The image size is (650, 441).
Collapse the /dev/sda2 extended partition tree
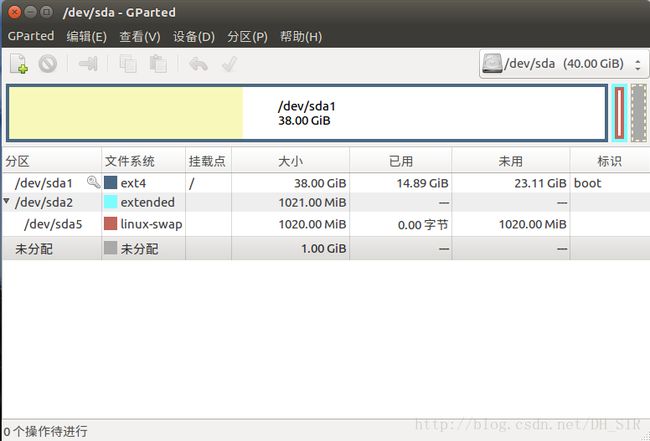(x=7, y=201)
